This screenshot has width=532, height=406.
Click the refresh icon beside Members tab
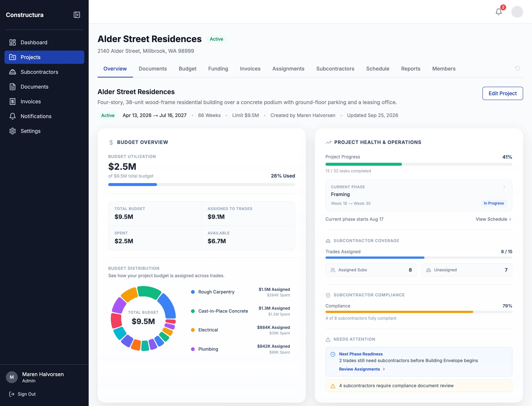point(517,68)
